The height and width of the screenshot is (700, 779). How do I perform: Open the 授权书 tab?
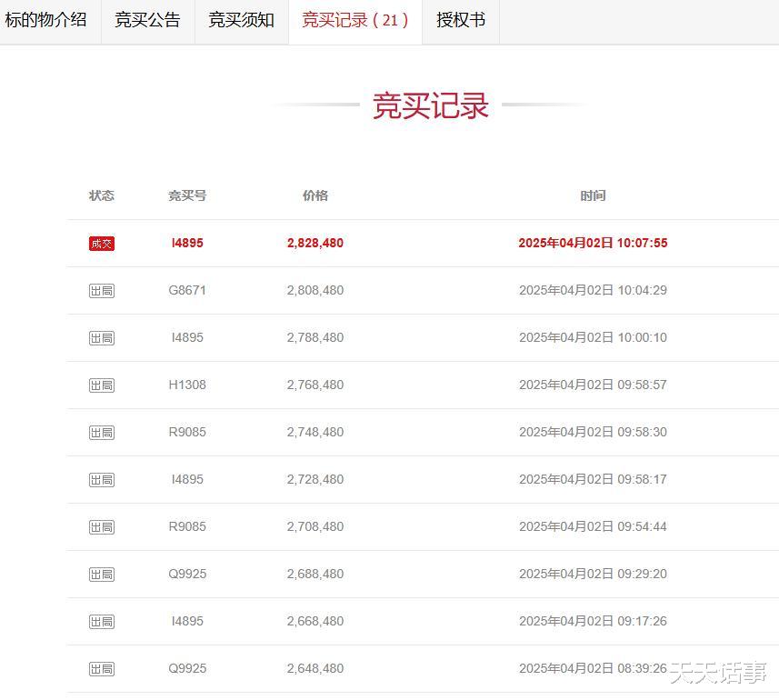click(x=461, y=20)
